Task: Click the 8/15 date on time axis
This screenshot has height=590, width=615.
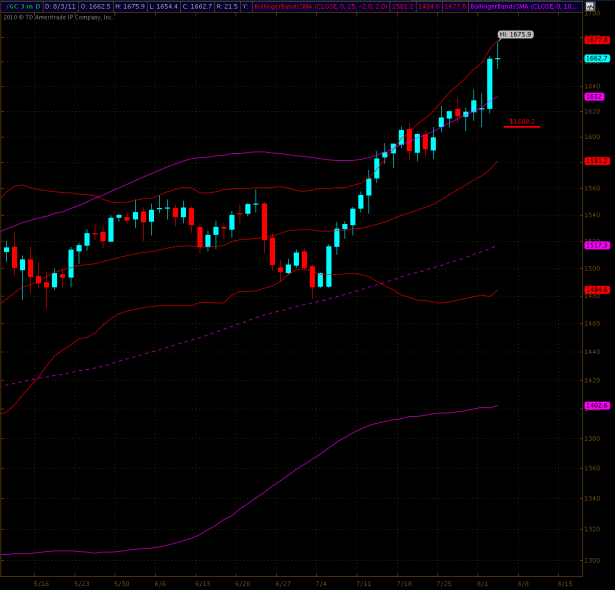Action: coord(565,584)
